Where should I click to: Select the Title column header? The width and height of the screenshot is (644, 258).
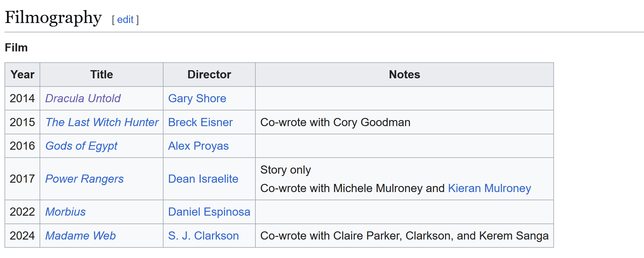click(x=102, y=74)
